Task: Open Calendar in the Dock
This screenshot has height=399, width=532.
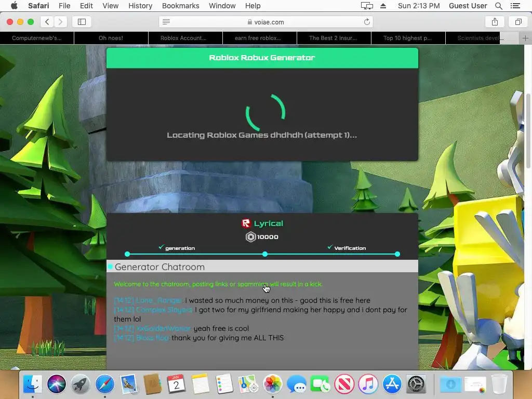Action: click(176, 384)
